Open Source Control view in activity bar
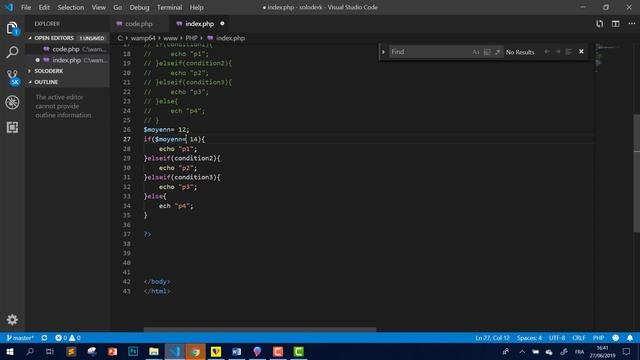The image size is (640, 360). (x=12, y=77)
